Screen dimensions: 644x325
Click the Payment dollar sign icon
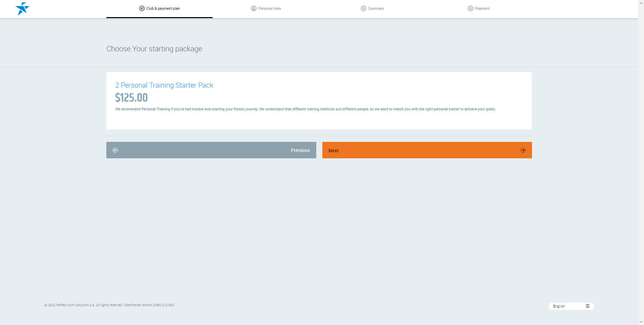(470, 8)
